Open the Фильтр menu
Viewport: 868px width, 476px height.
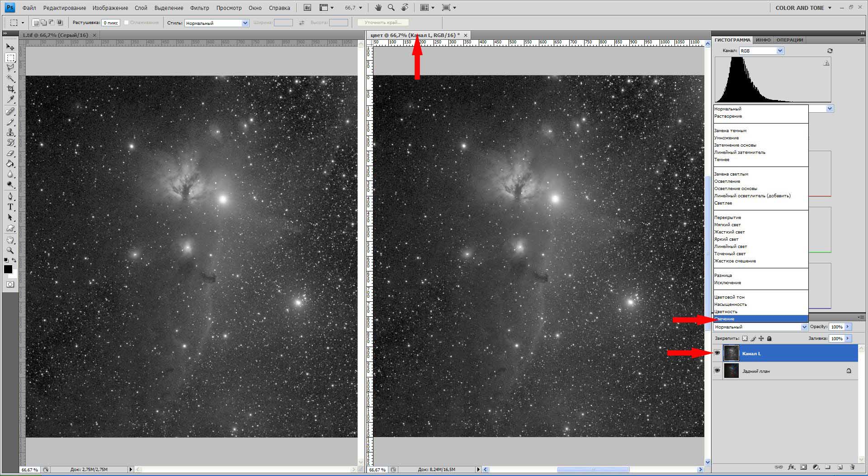(x=199, y=8)
